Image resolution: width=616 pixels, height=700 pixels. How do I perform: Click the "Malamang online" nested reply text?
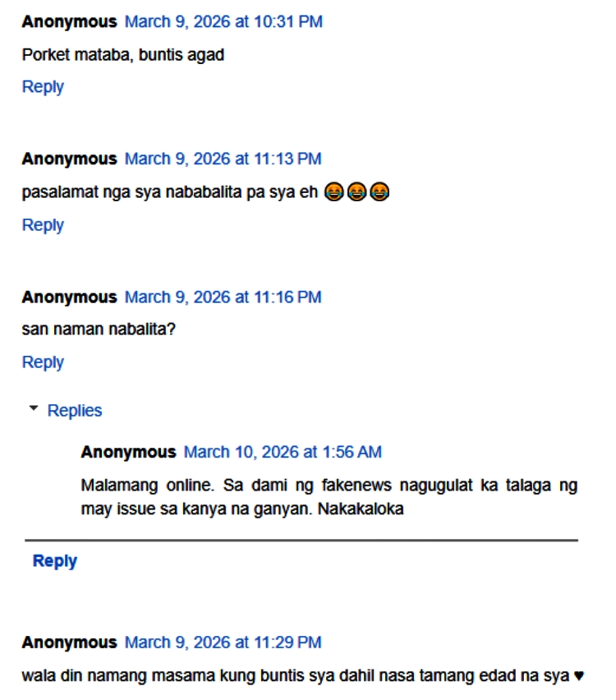329,496
